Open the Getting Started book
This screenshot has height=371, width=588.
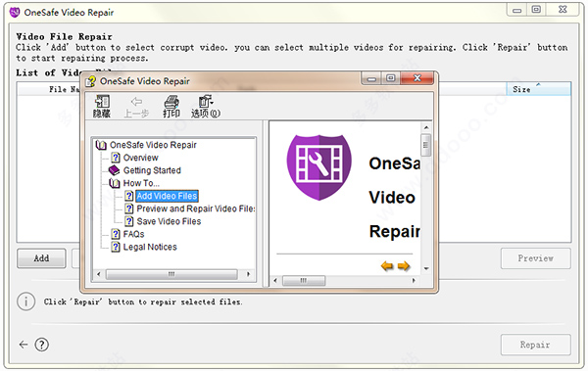[x=152, y=170]
